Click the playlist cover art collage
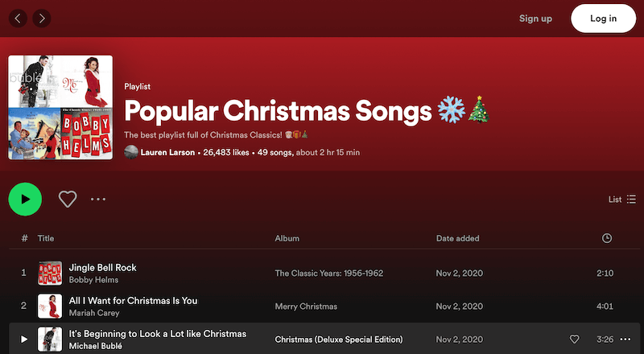The width and height of the screenshot is (644, 354). coord(60,107)
